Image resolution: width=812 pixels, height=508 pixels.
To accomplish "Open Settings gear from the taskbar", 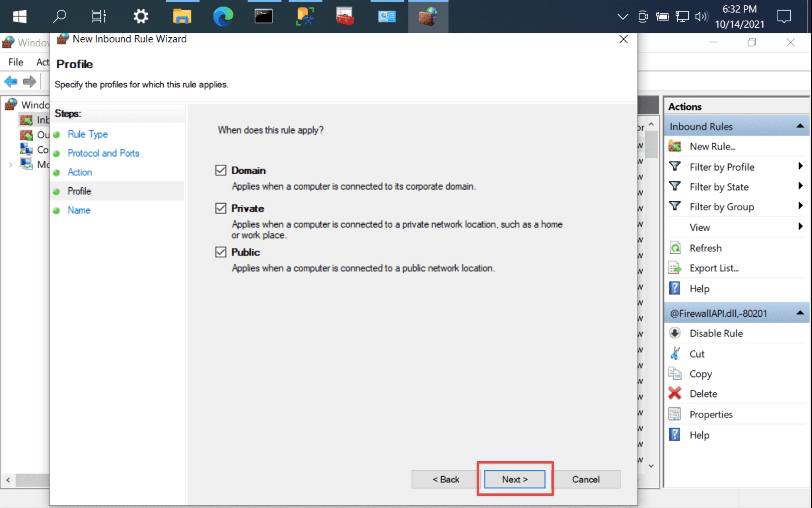I will point(140,16).
